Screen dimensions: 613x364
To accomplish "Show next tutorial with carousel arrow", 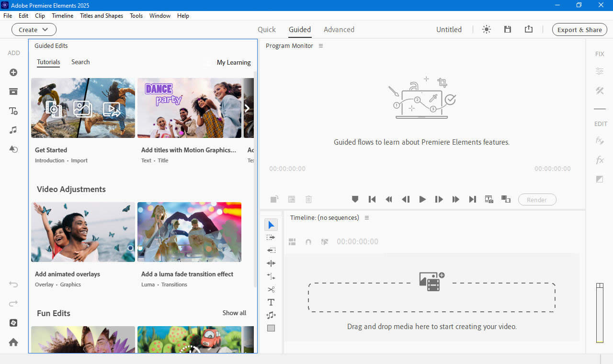I will pyautogui.click(x=247, y=108).
